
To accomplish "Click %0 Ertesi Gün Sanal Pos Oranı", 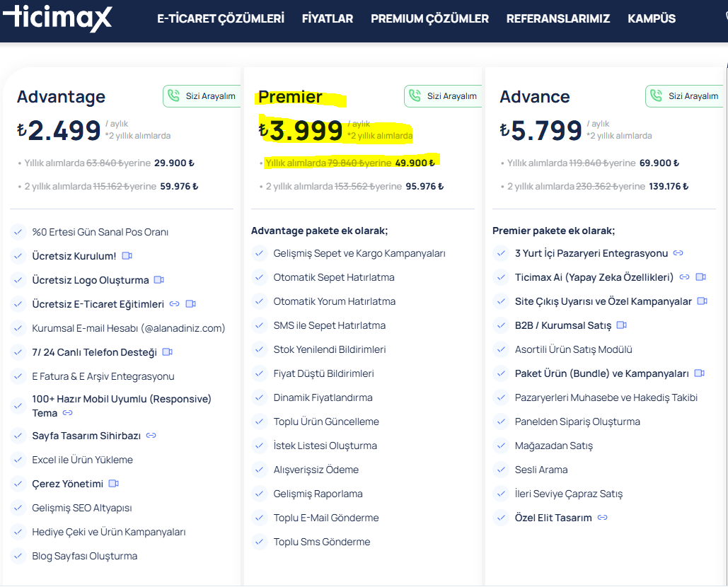I will click(100, 232).
